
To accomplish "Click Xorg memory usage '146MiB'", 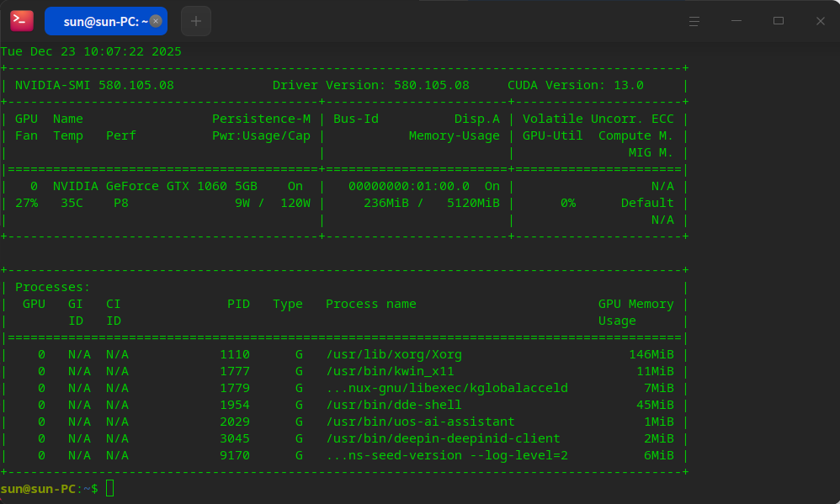I will [651, 354].
